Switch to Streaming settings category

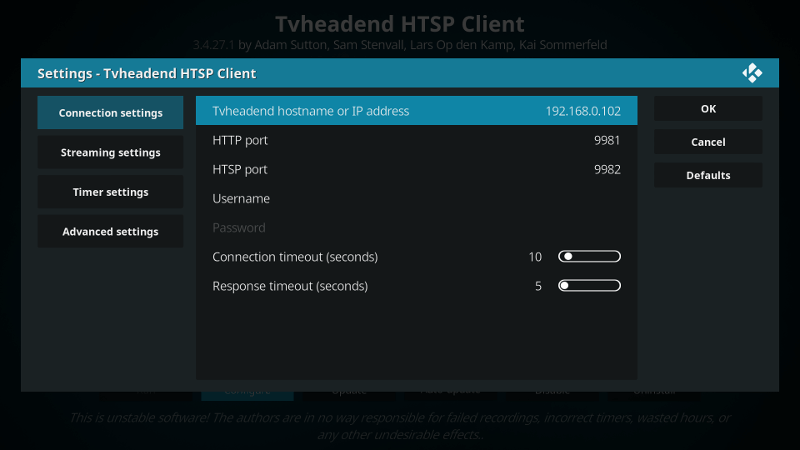tap(110, 153)
